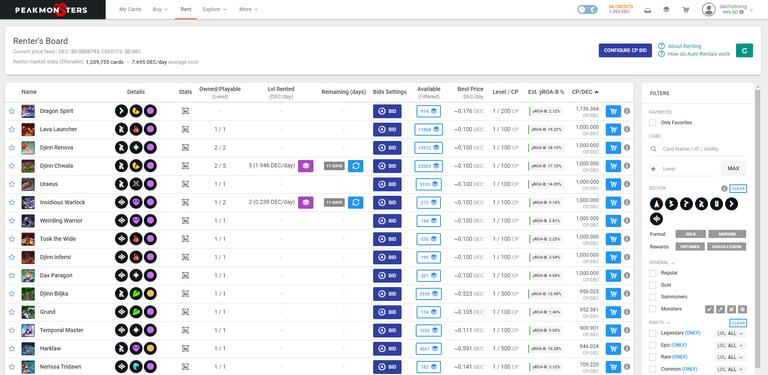This screenshot has height=375, width=768.
Task: Click CONFIGURE CP BID button
Action: (625, 50)
